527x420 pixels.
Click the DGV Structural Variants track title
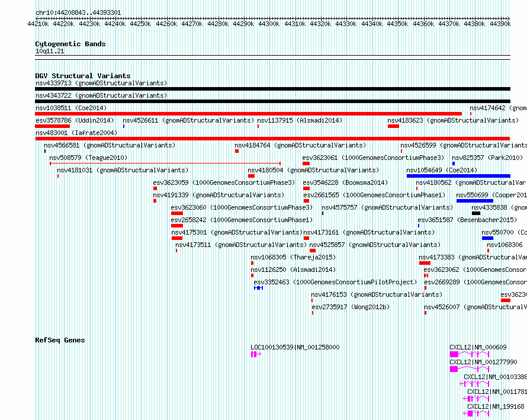[x=83, y=76]
